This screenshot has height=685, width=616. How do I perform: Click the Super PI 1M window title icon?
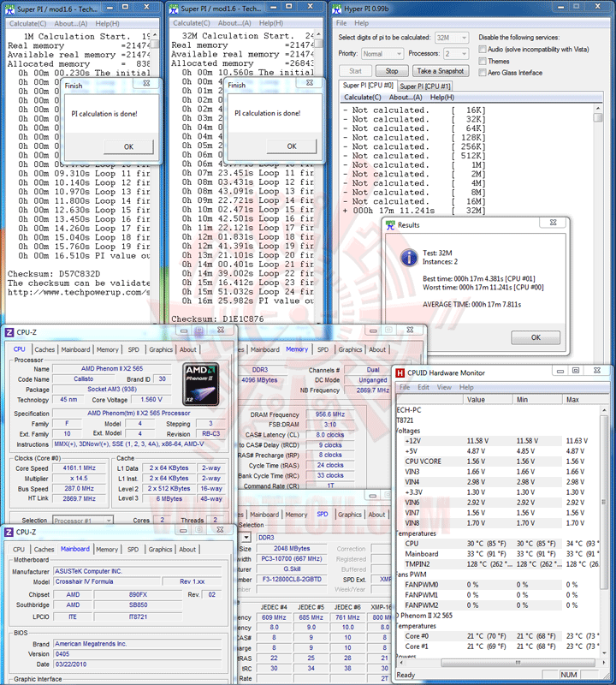pyautogui.click(x=10, y=9)
